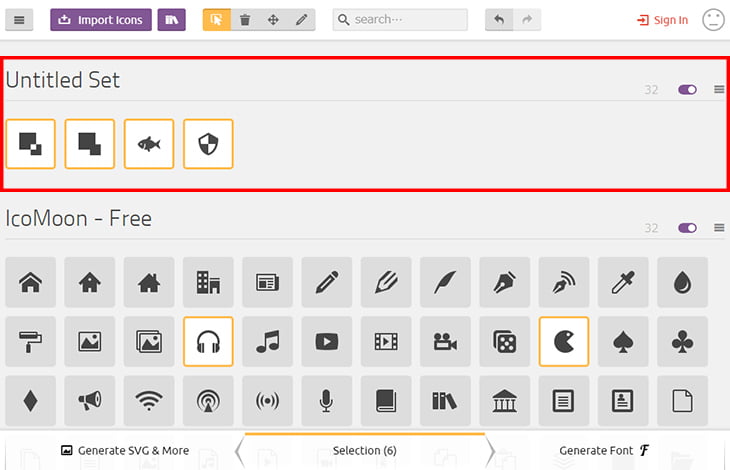Open the IcoMoon - Free set menu
The image size is (730, 470).
[719, 228]
